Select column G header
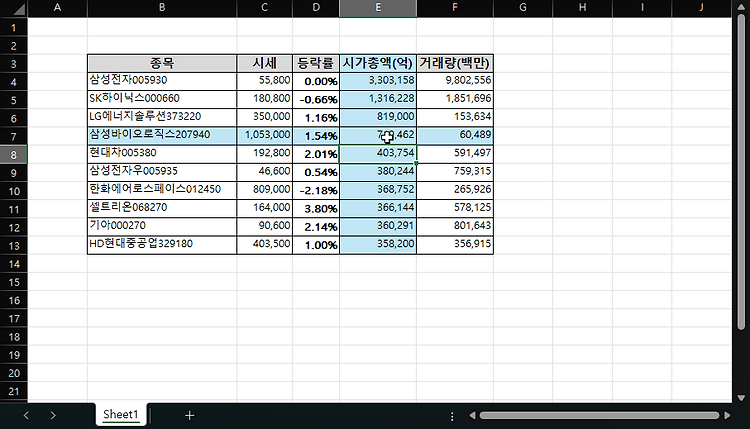750x429 pixels. pos(523,8)
